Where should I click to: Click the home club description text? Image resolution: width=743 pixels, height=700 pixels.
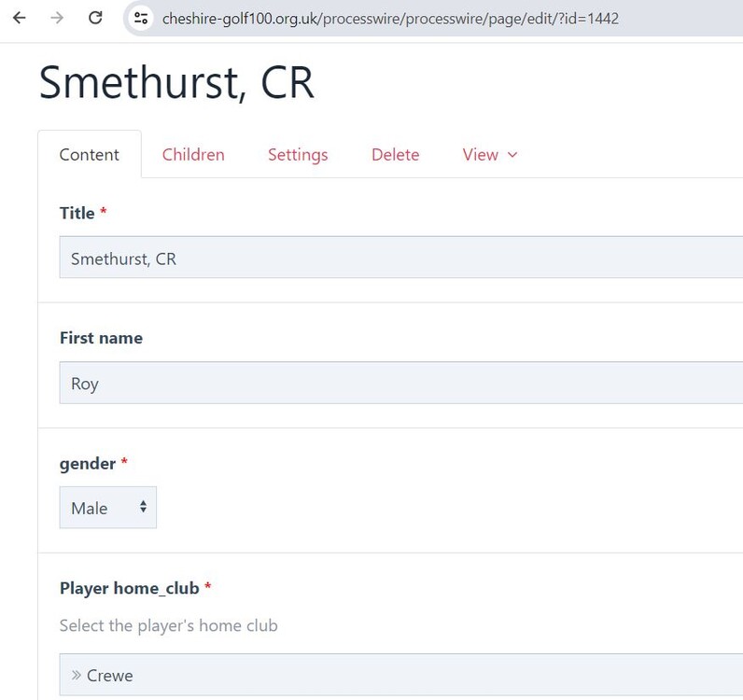click(168, 625)
